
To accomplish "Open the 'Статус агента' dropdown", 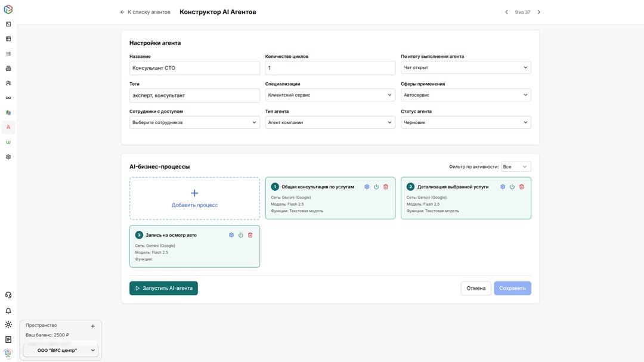I will pos(466,122).
